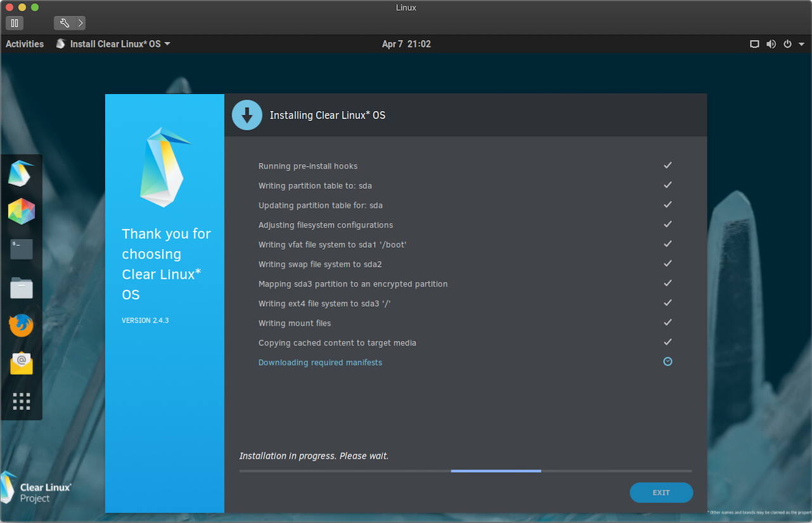Launch the colorful gem software dock icon

[21, 211]
